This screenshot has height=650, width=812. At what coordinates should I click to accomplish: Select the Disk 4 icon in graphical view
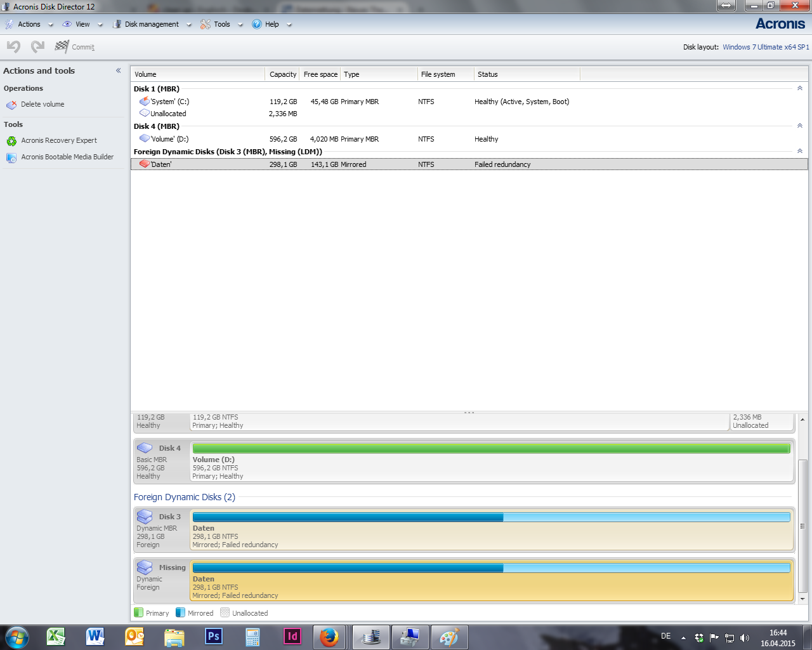click(145, 448)
